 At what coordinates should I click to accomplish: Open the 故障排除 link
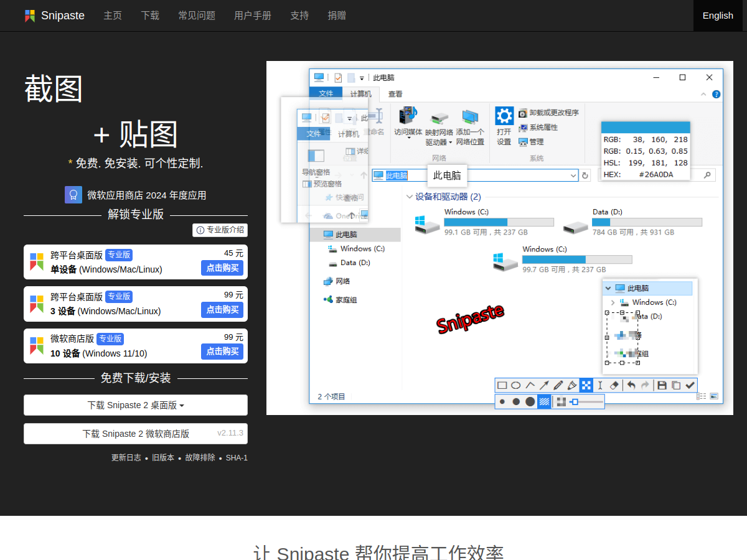(200, 457)
